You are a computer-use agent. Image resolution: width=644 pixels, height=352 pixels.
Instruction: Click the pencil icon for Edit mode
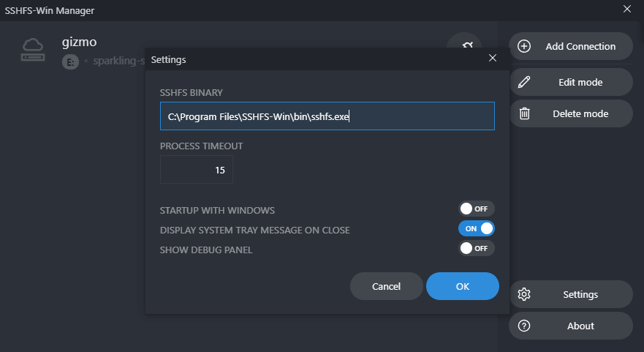click(x=523, y=82)
